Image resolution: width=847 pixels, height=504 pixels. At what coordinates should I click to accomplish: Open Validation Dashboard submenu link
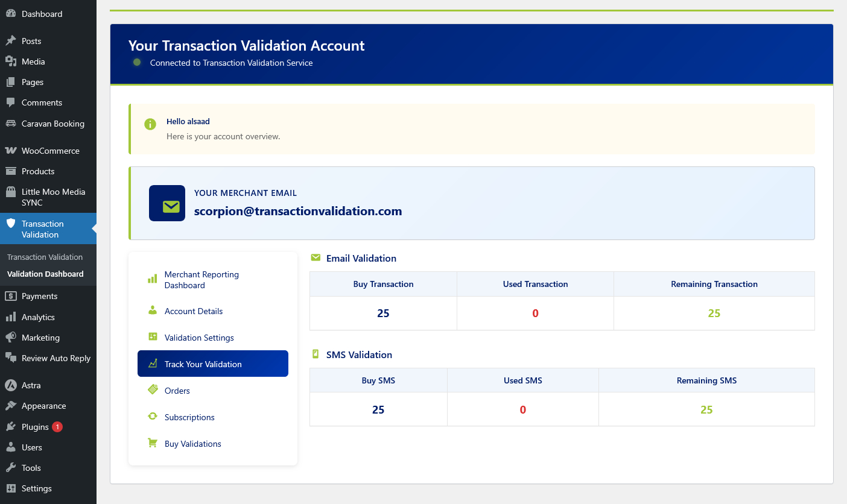click(45, 274)
